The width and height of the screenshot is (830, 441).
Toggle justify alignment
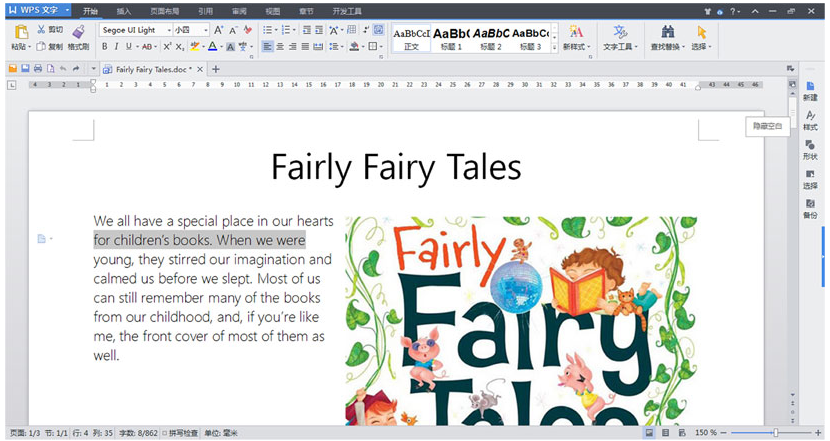point(305,47)
